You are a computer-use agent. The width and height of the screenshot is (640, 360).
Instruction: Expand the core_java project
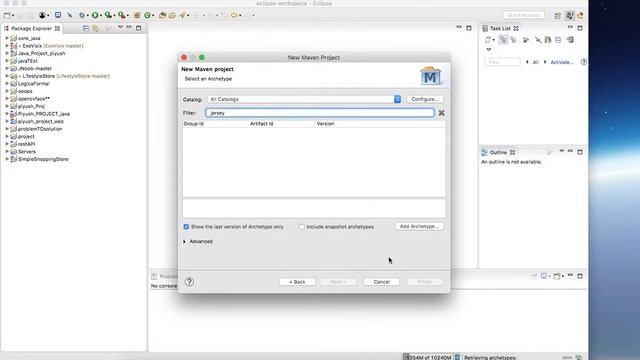click(x=7, y=38)
